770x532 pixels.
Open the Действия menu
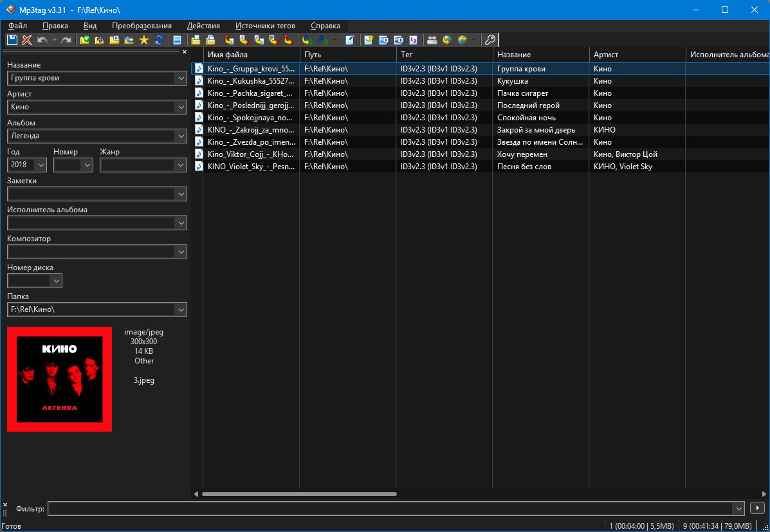pyautogui.click(x=203, y=26)
